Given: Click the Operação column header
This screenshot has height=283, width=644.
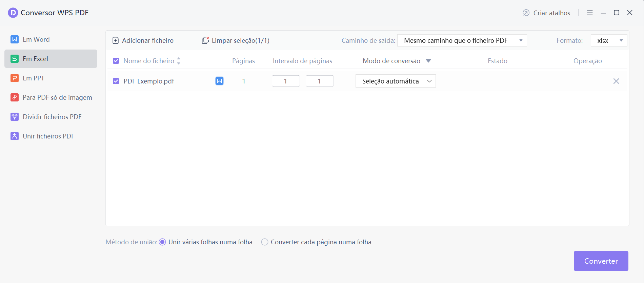Looking at the screenshot, I should pos(588,61).
